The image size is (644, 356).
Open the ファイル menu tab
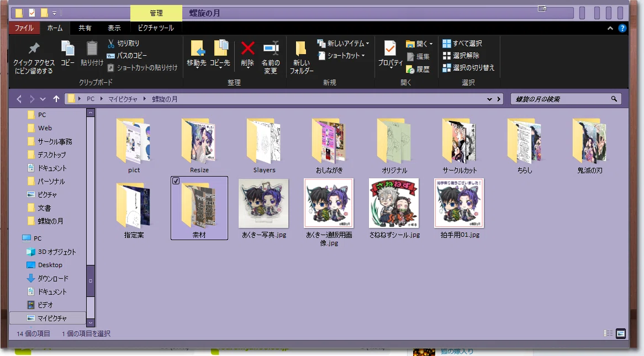pyautogui.click(x=24, y=28)
